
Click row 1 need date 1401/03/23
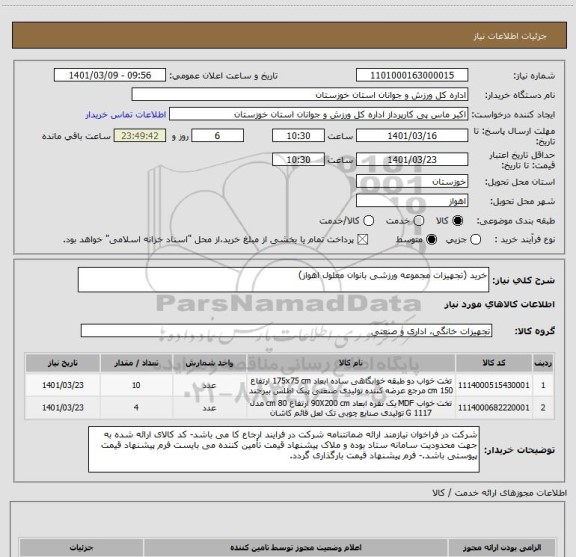coord(63,385)
